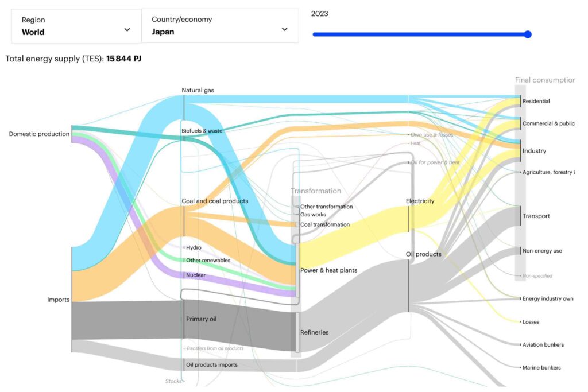Click the year slider handle at 2023
Viewport: 588px width, 392px height.
(528, 34)
